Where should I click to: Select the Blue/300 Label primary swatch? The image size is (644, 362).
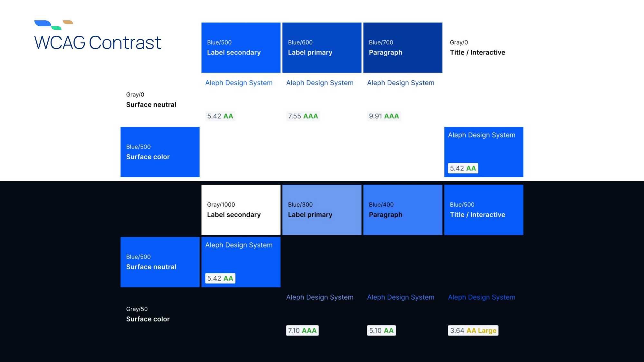[x=322, y=210]
